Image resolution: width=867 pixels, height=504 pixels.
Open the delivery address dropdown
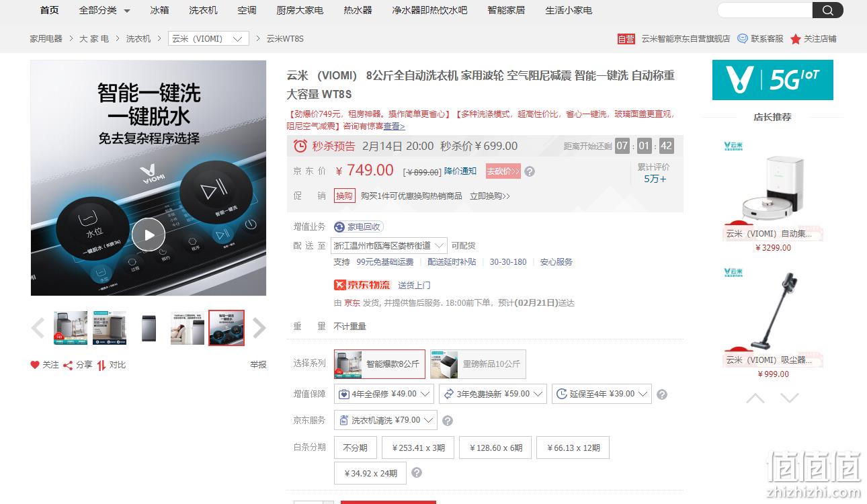pyautogui.click(x=389, y=246)
